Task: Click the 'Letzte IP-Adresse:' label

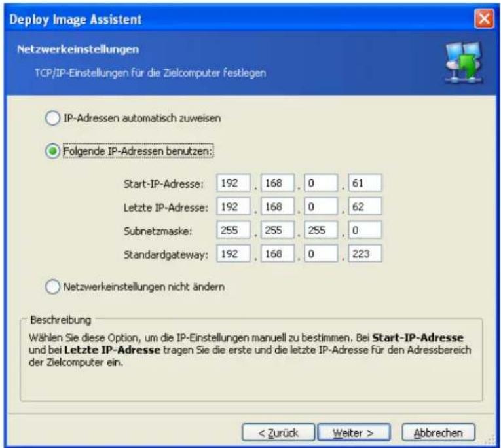Action: (x=166, y=208)
